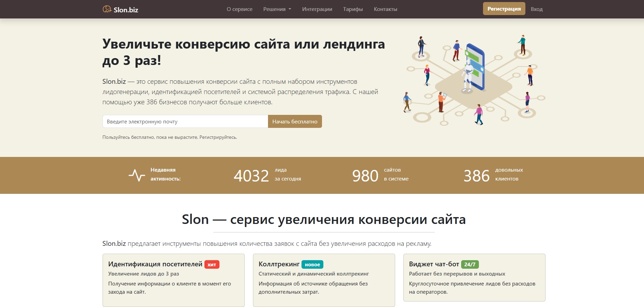This screenshot has width=644, height=307.
Task: Click the activity pulse icon
Action: pyautogui.click(x=137, y=175)
